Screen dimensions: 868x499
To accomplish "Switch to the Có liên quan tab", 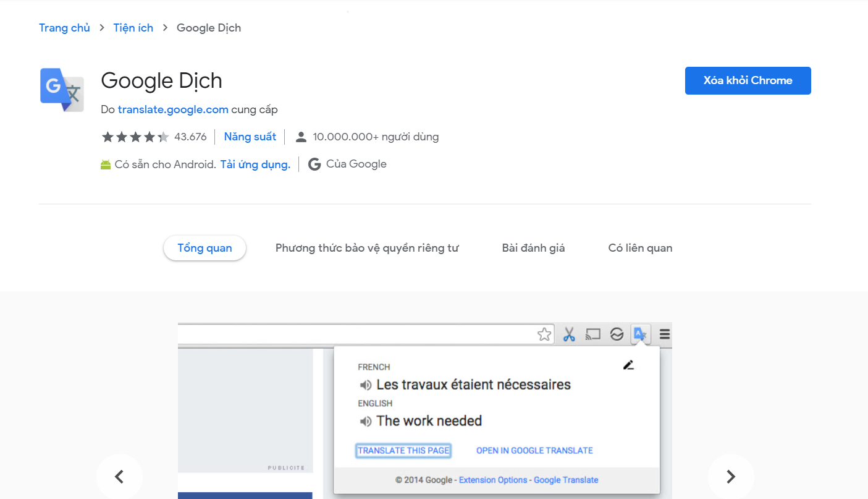I will tap(640, 248).
